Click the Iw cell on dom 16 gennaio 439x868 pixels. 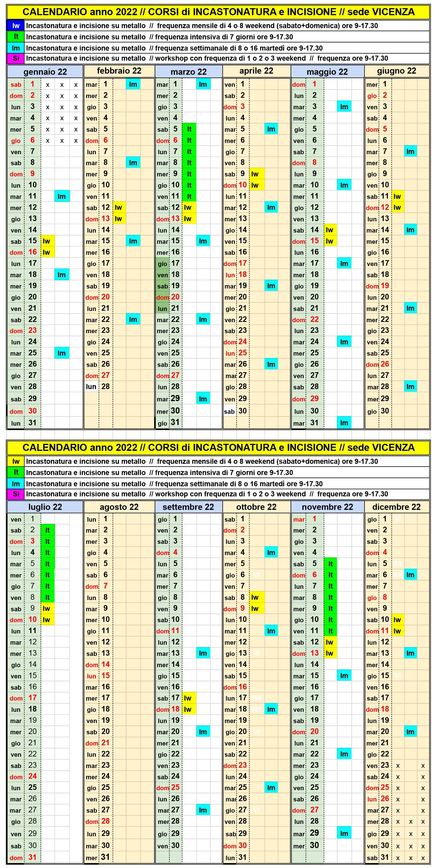(47, 252)
